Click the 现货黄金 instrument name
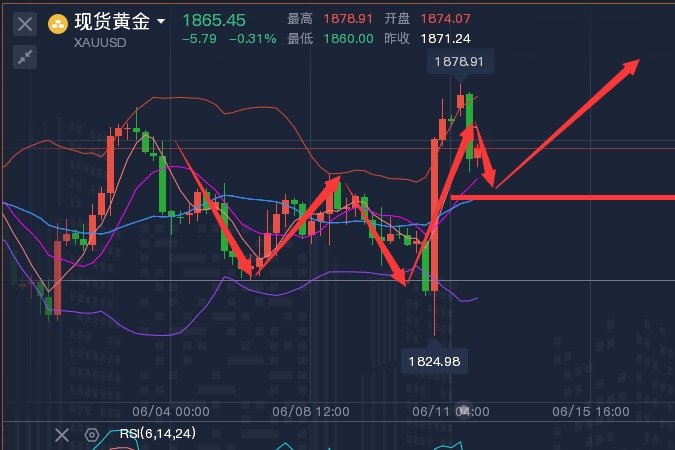The width and height of the screenshot is (675, 450). click(113, 22)
